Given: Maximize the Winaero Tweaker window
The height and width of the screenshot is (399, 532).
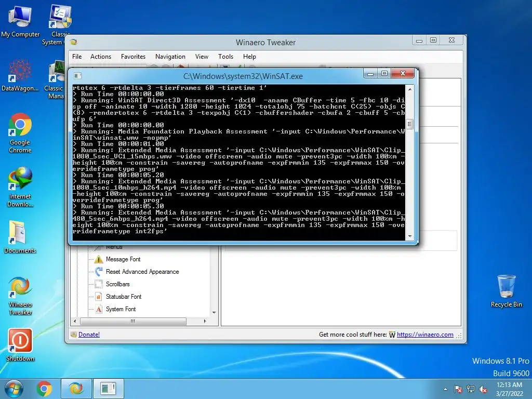Looking at the screenshot, I should click(x=433, y=41).
